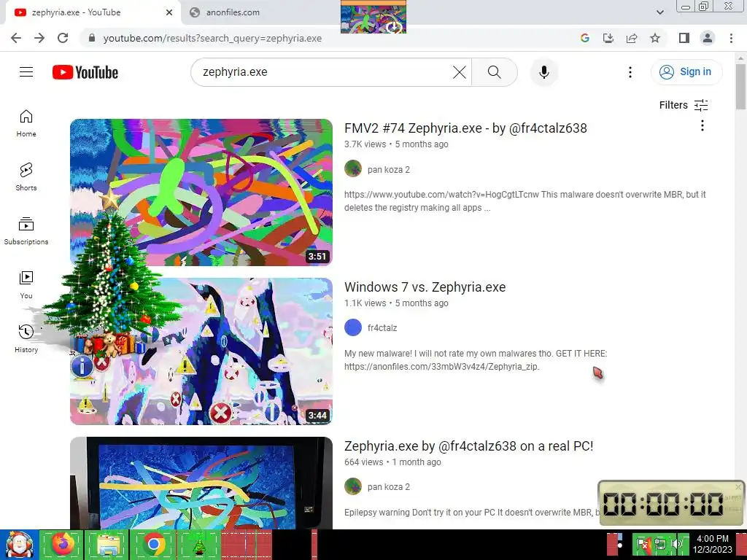Open pan koza 2 channel under real PC video
Image resolution: width=747 pixels, height=560 pixels.
(x=388, y=486)
